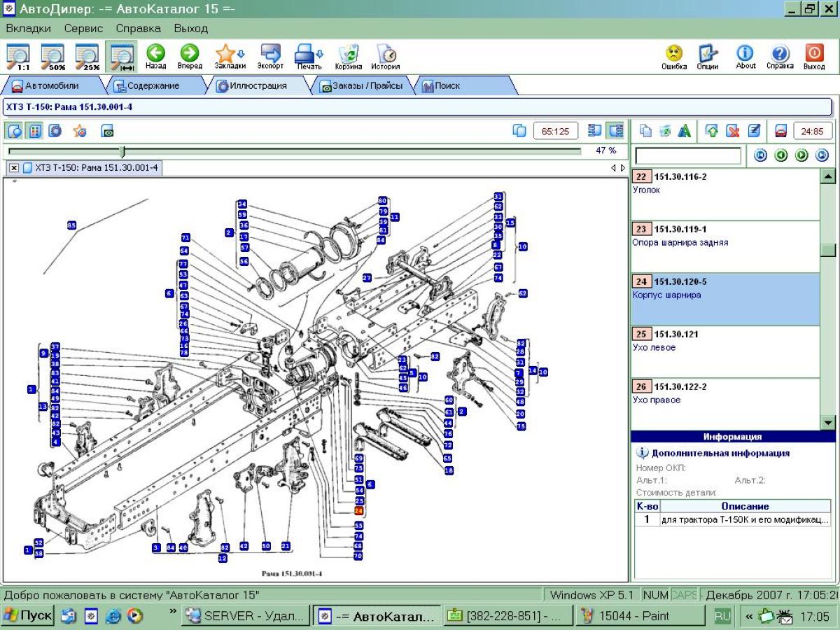Toggle the right-side parts list layout
The height and width of the screenshot is (630, 840).
coord(616,131)
